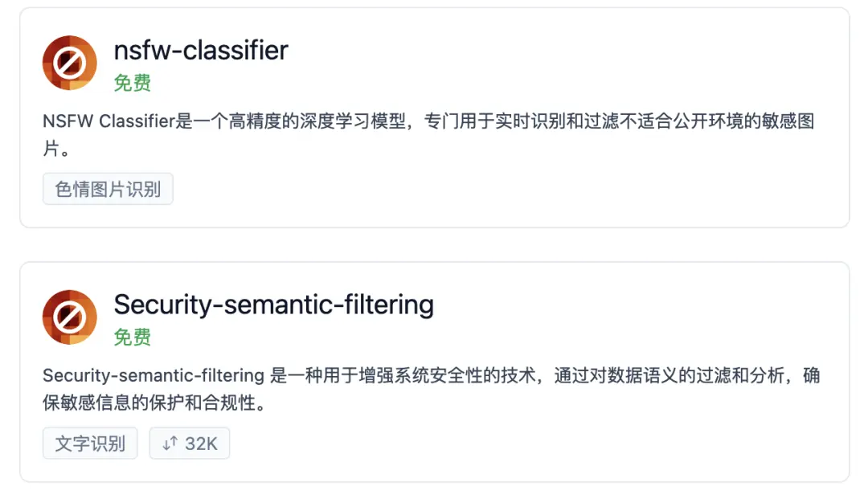Click the Security-semantic-filtering prohibition logo icon
868x495 pixels.
(x=70, y=317)
